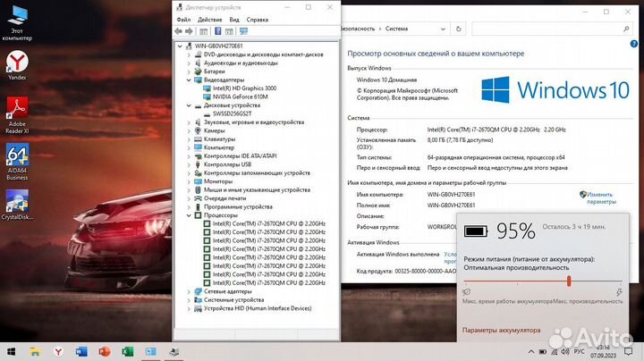
Task: Open CrystalDisk desktop shortcut
Action: tap(17, 205)
